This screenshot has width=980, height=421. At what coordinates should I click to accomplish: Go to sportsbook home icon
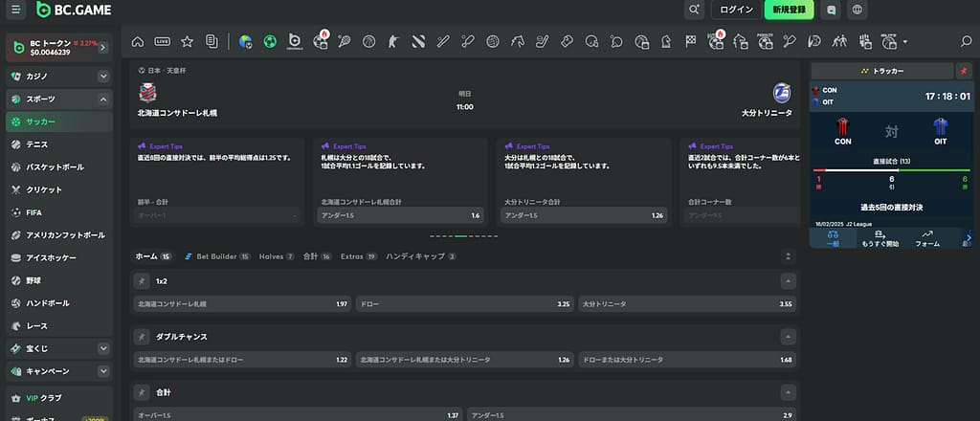click(138, 42)
